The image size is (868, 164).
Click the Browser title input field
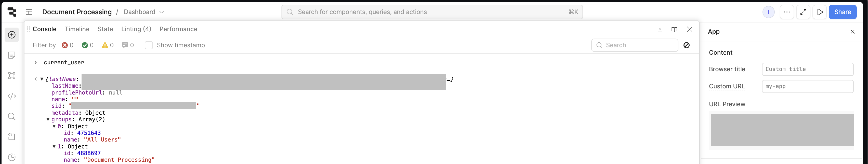tap(807, 69)
